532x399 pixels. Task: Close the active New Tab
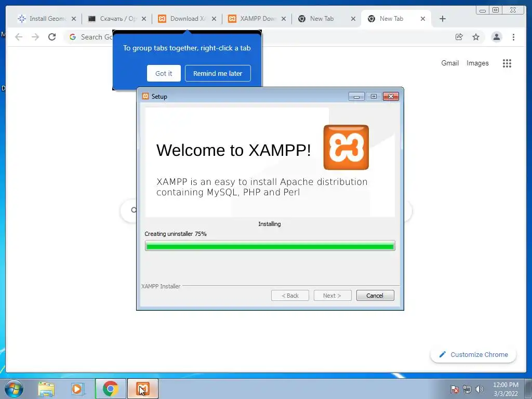point(423,19)
